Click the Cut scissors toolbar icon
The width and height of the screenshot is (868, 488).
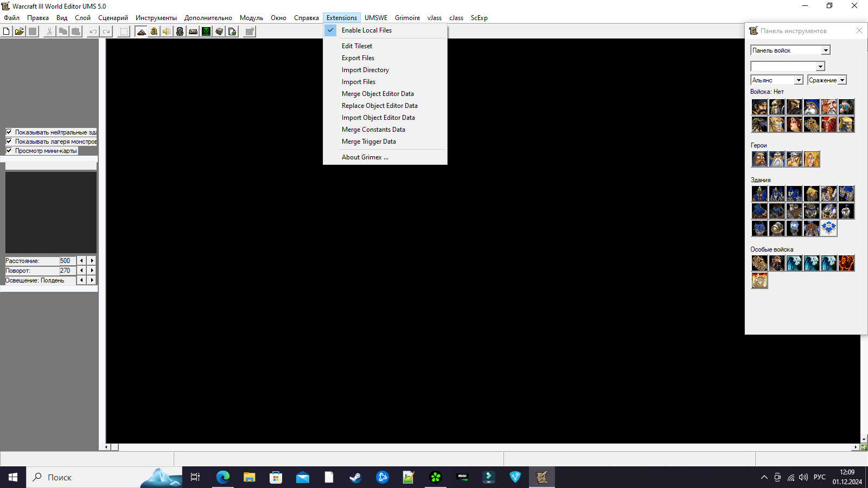(49, 31)
